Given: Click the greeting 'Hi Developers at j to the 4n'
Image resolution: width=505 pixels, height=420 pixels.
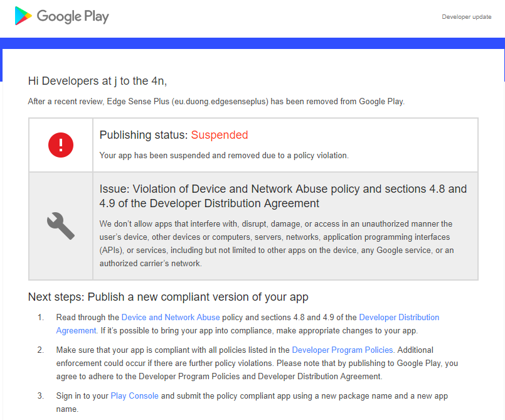Looking at the screenshot, I should tap(97, 81).
